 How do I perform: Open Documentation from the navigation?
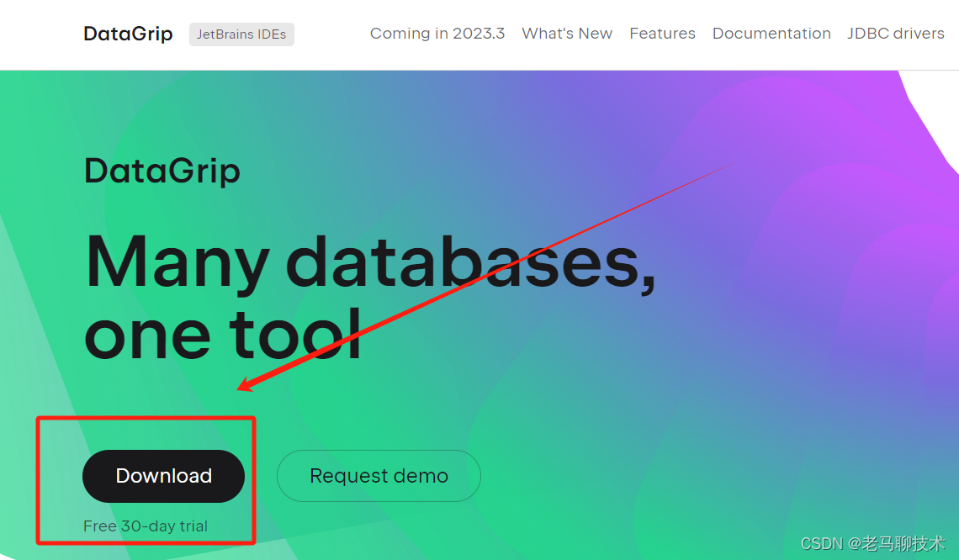coord(771,34)
